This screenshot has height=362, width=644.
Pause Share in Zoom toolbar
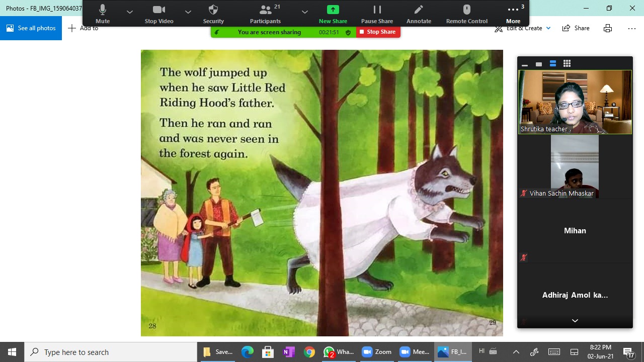[x=377, y=14]
